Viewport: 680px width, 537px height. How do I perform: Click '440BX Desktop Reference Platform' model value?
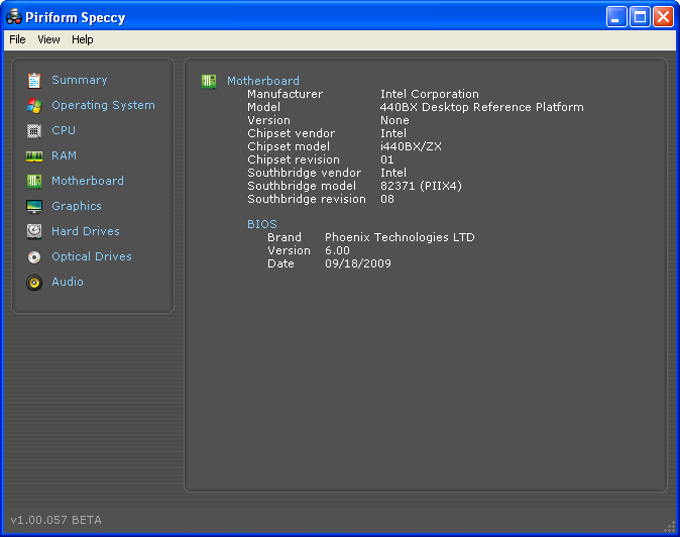point(482,107)
